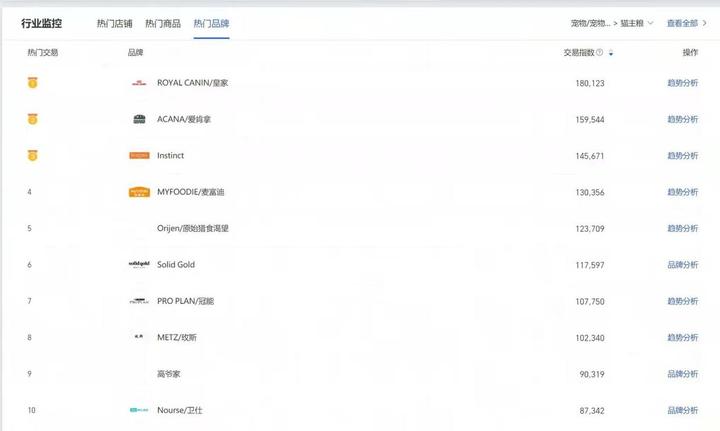
Task: Select the 热门品牌 tab
Action: pyautogui.click(x=211, y=23)
